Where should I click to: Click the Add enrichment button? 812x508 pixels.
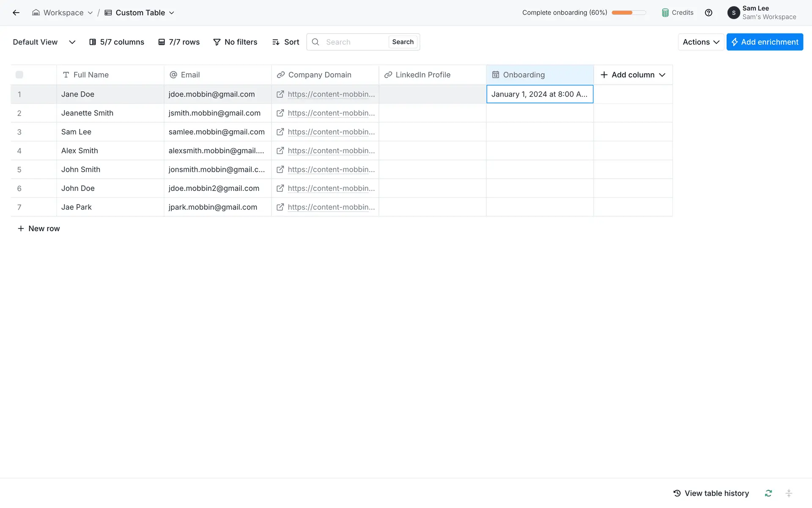pos(765,42)
